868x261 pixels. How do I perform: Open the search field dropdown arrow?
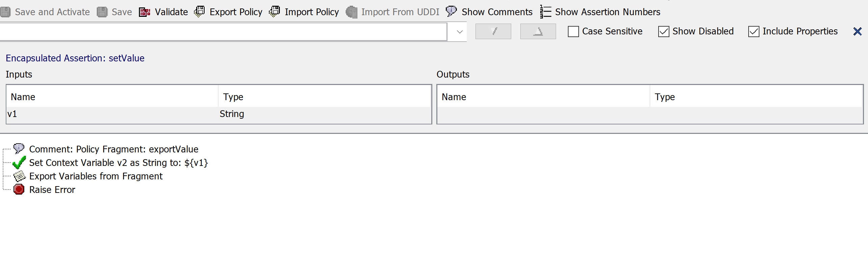point(459,32)
